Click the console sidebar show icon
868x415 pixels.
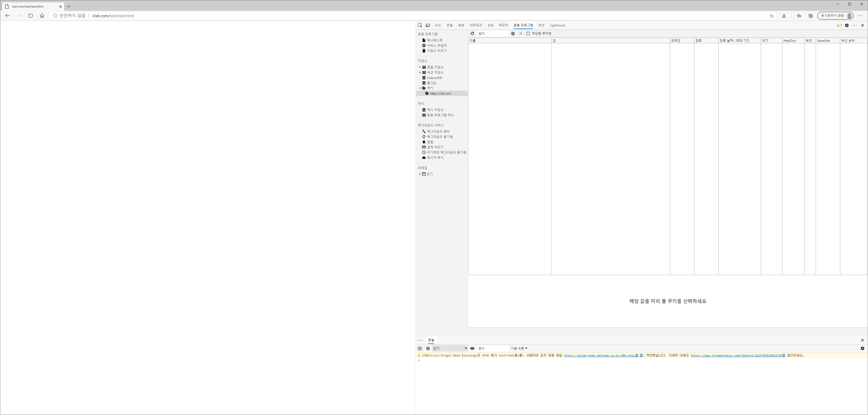(x=420, y=348)
